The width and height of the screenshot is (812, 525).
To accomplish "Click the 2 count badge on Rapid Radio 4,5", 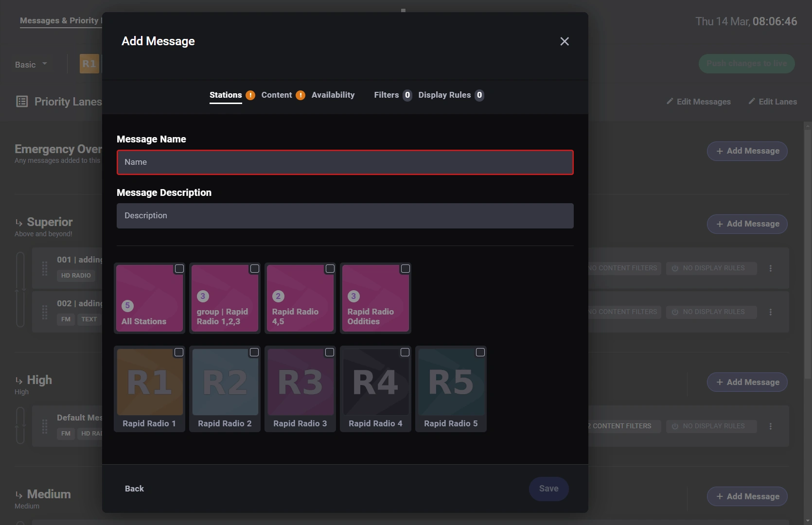I will pyautogui.click(x=278, y=296).
